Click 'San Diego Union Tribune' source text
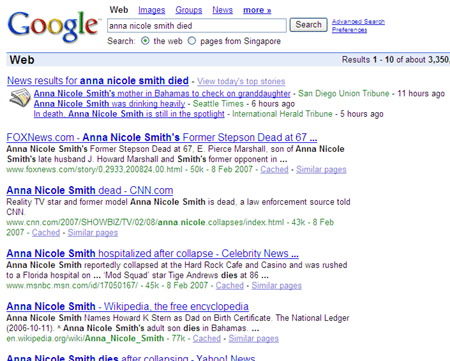Image resolution: width=450 pixels, height=361 pixels. (x=344, y=94)
